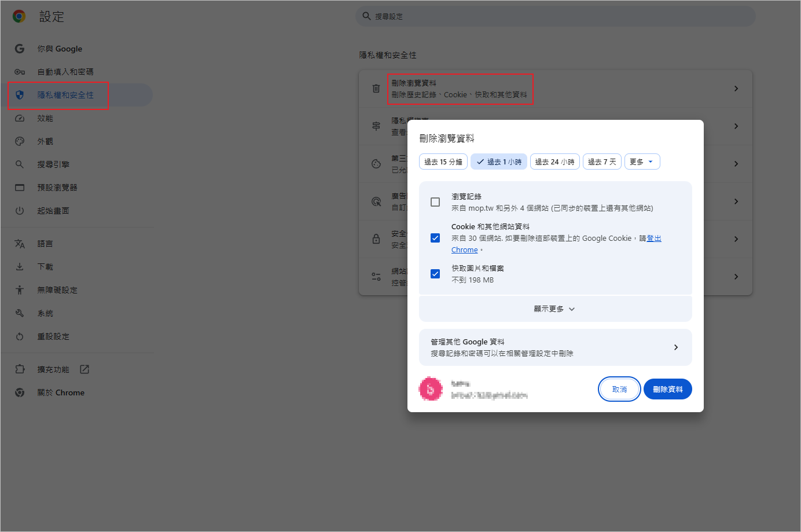Screen dimensions: 801x532
Task: Click chevron on security row
Action: click(736, 239)
